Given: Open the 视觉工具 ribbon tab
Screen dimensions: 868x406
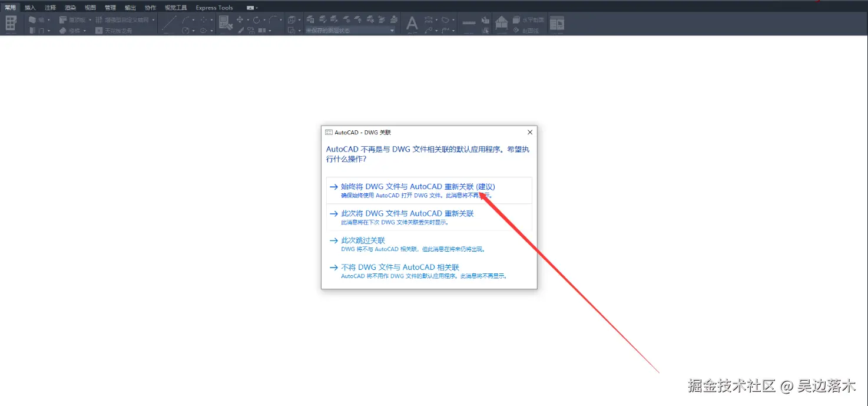Looking at the screenshot, I should coord(175,8).
